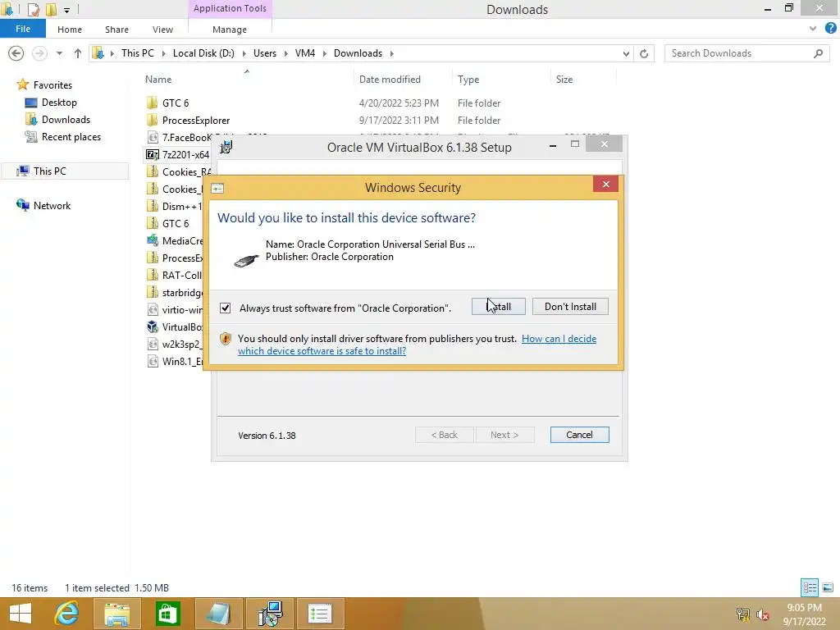Select the Win8.1_E file

click(x=182, y=362)
